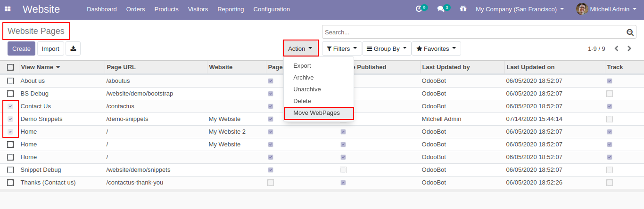Select the Snippet Debug row checkbox
The width and height of the screenshot is (644, 209).
(x=10, y=170)
